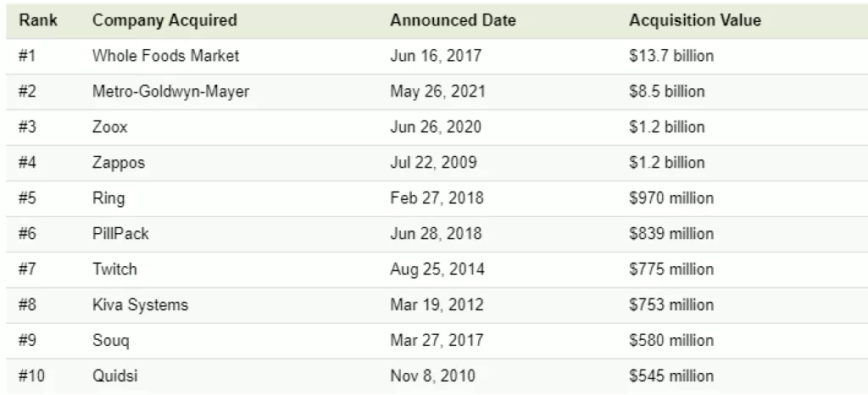The width and height of the screenshot is (868, 395).
Task: Select the Ring company cell
Action: [108, 198]
